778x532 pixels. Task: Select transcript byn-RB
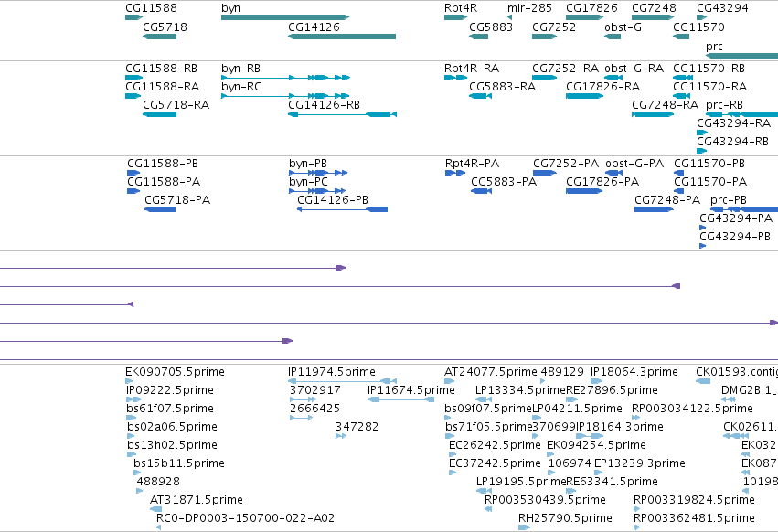pyautogui.click(x=241, y=69)
